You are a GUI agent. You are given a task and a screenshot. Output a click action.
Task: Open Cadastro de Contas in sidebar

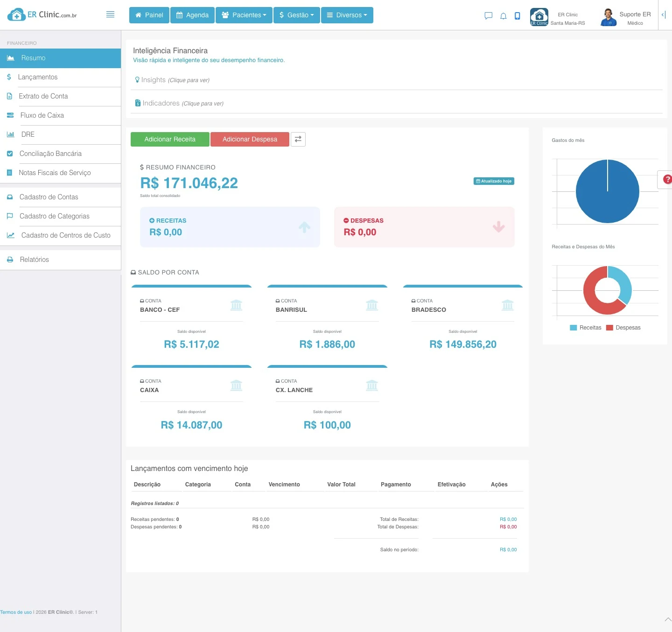pyautogui.click(x=61, y=197)
